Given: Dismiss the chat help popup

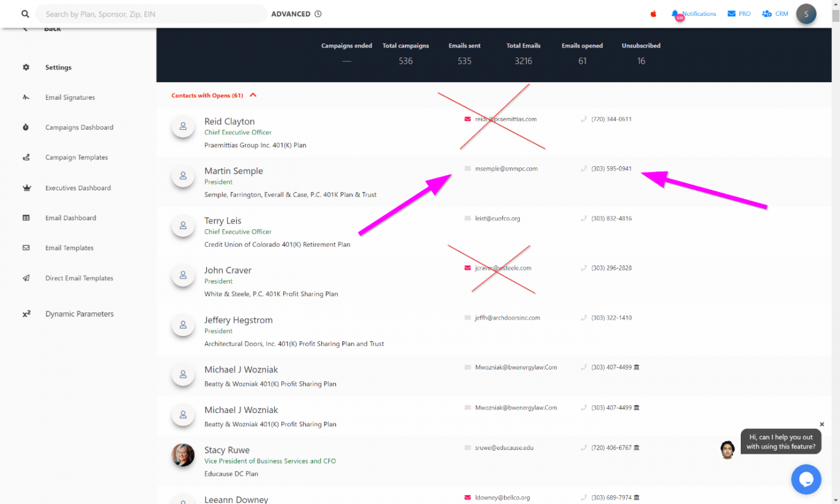Looking at the screenshot, I should [x=822, y=424].
